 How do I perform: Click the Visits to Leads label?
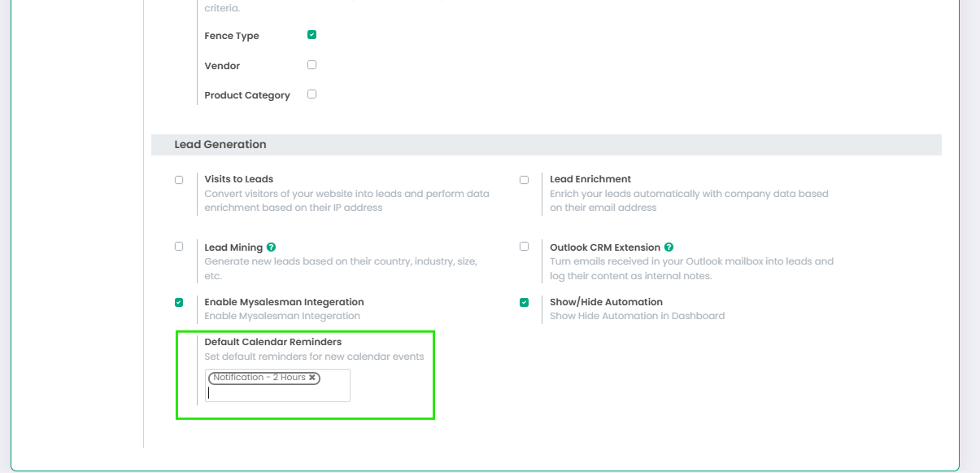click(238, 179)
